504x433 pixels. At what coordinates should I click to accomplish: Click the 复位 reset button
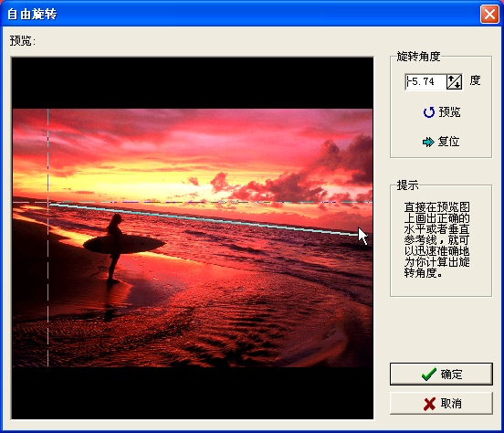pos(441,142)
